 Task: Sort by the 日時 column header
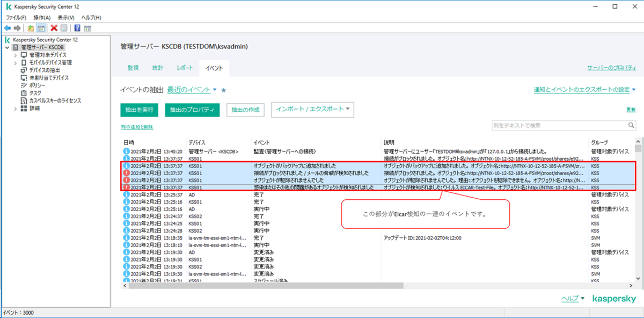[x=129, y=143]
